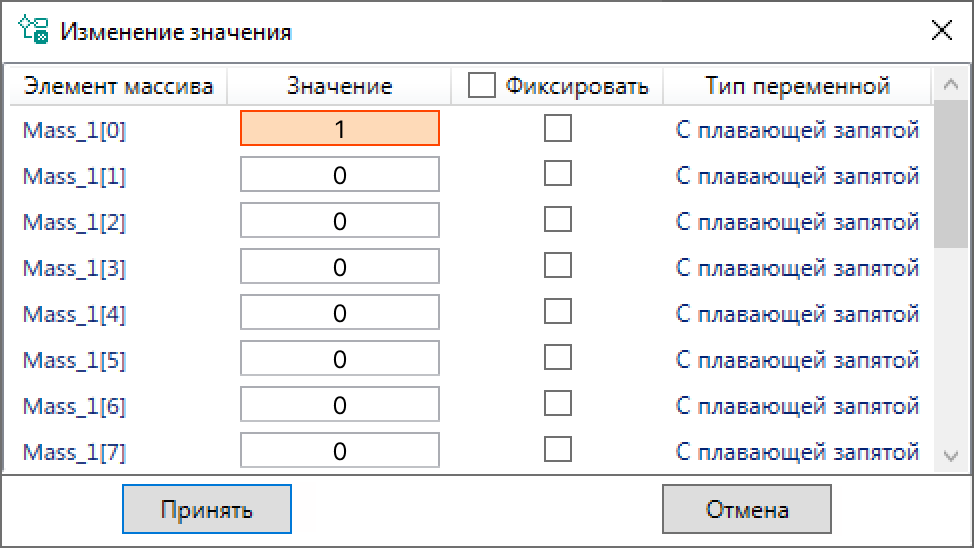The width and height of the screenshot is (974, 548).
Task: Click the scrollbar down arrow
Action: point(950,455)
